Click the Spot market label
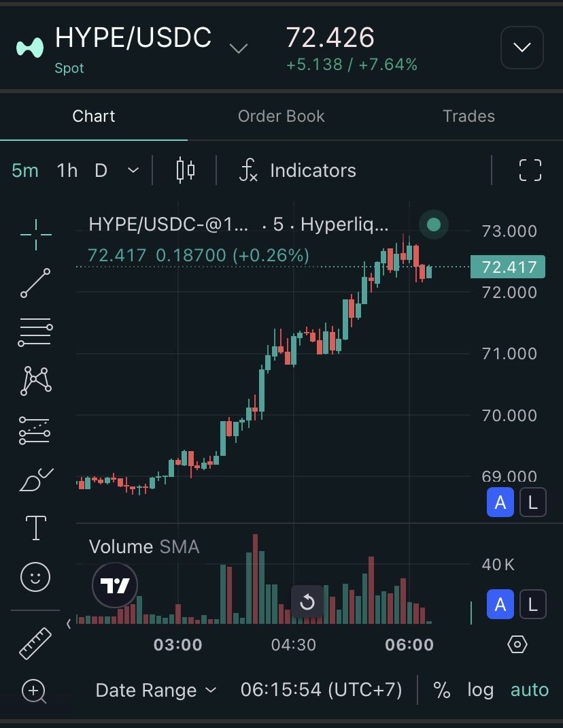563x728 pixels. [x=69, y=68]
